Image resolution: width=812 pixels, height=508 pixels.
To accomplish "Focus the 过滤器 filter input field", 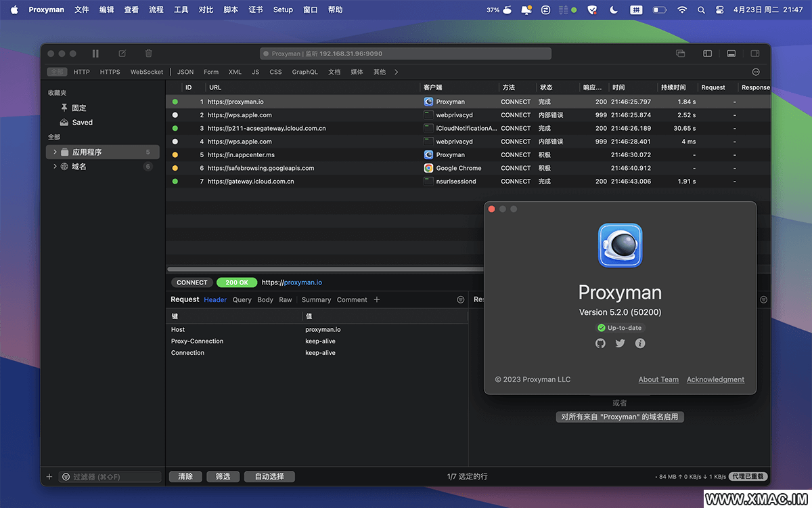I will (110, 477).
